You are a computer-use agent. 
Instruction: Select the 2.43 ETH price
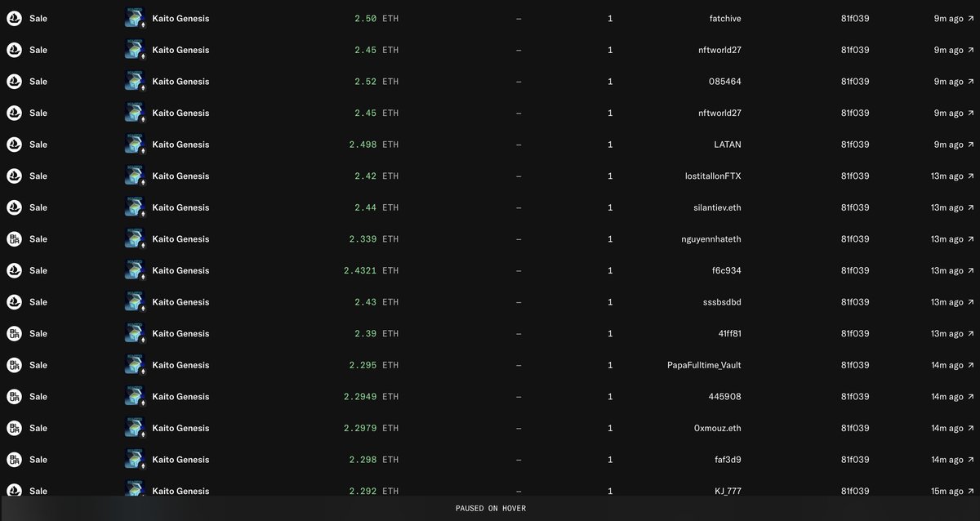point(376,302)
